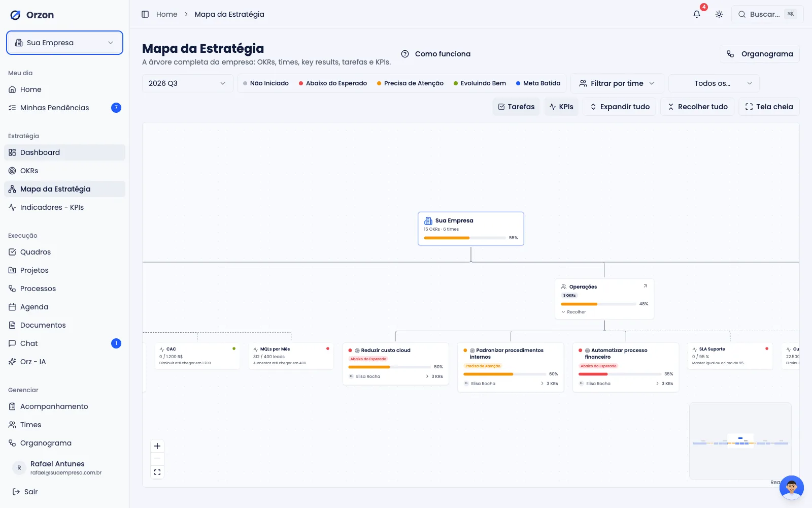The height and width of the screenshot is (508, 812).
Task: Click the Orz - IA sparkle icon
Action: point(12,362)
